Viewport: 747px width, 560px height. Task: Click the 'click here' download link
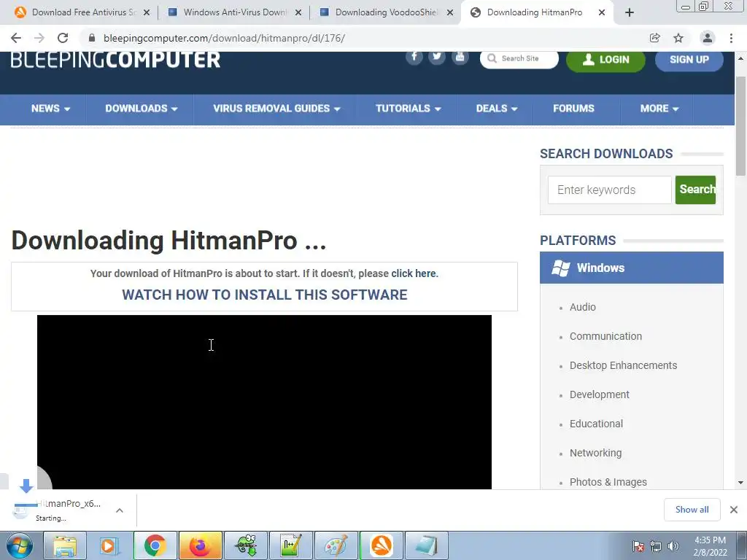413,273
